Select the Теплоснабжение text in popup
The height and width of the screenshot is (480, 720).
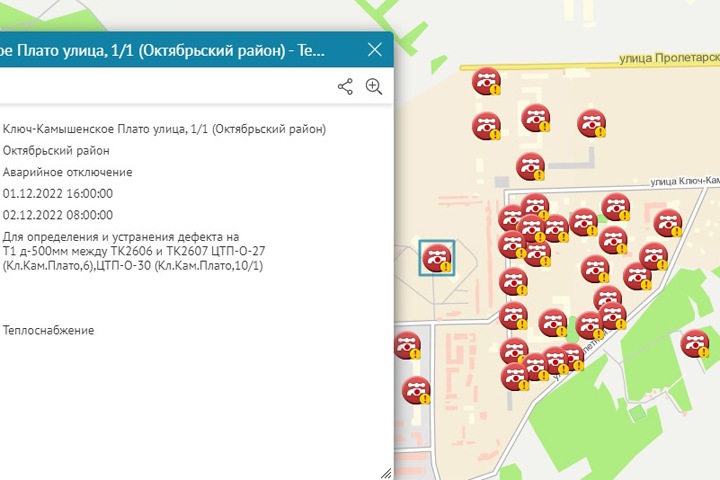tap(49, 329)
